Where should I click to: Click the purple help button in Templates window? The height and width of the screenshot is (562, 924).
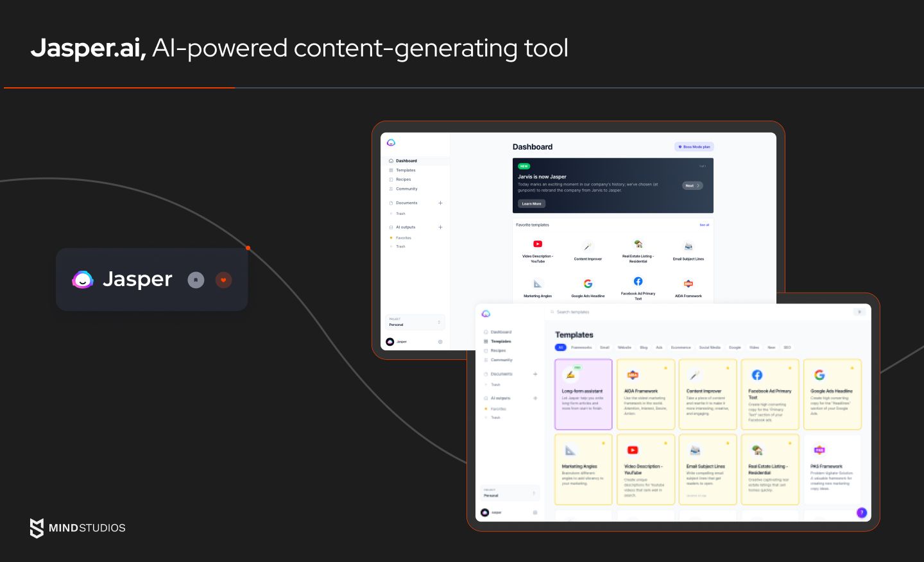862,513
